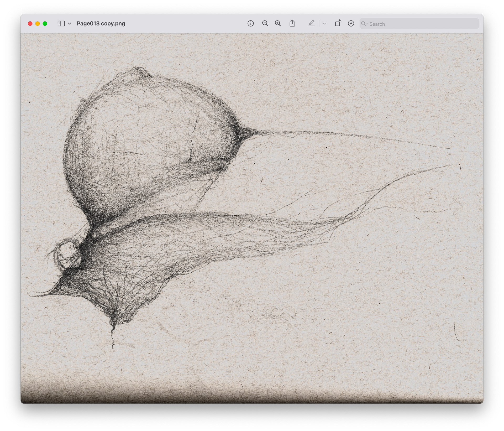Rotate the image left

click(338, 23)
